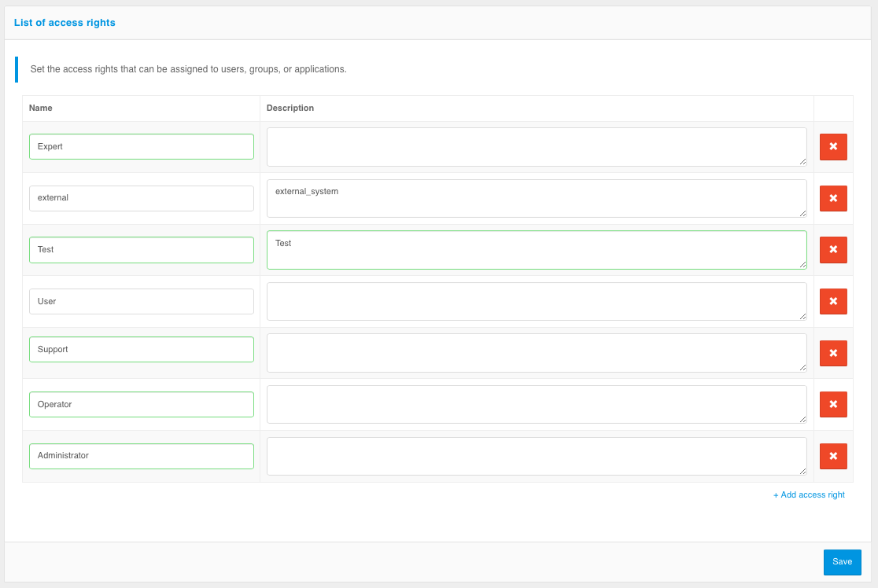Focus the User name input
The width and height of the screenshot is (878, 588).
[x=142, y=301]
